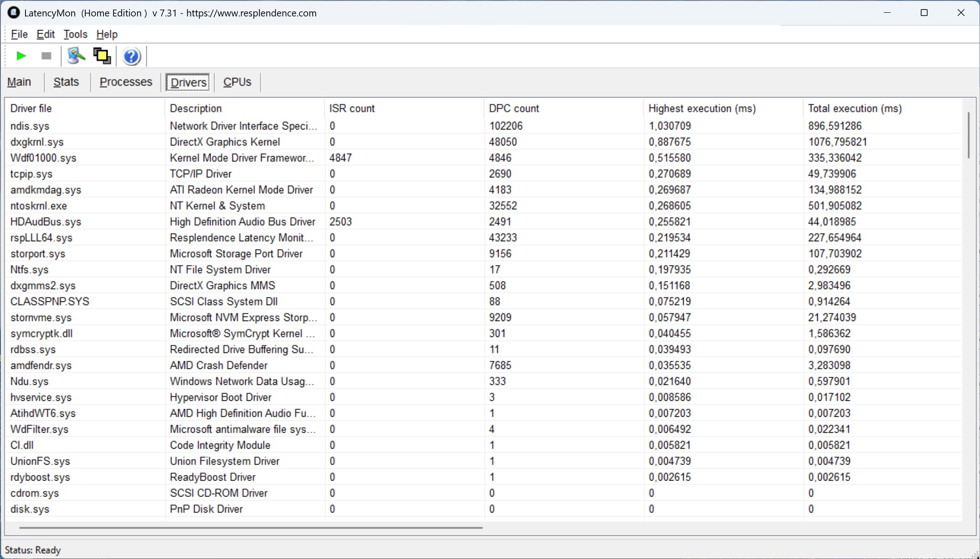Open help via blue question mark icon

point(131,57)
